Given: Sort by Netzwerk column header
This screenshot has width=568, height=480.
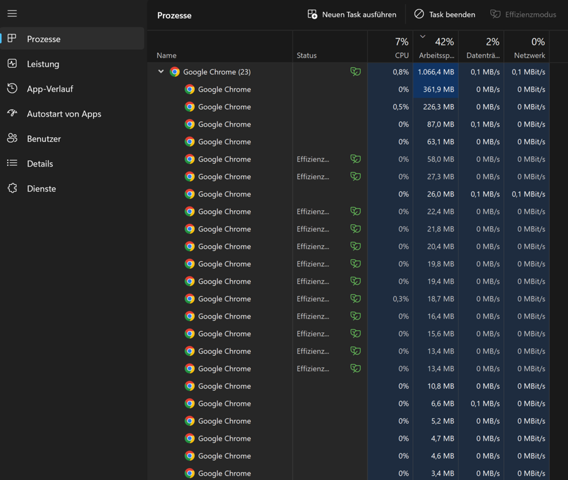Looking at the screenshot, I should [527, 47].
